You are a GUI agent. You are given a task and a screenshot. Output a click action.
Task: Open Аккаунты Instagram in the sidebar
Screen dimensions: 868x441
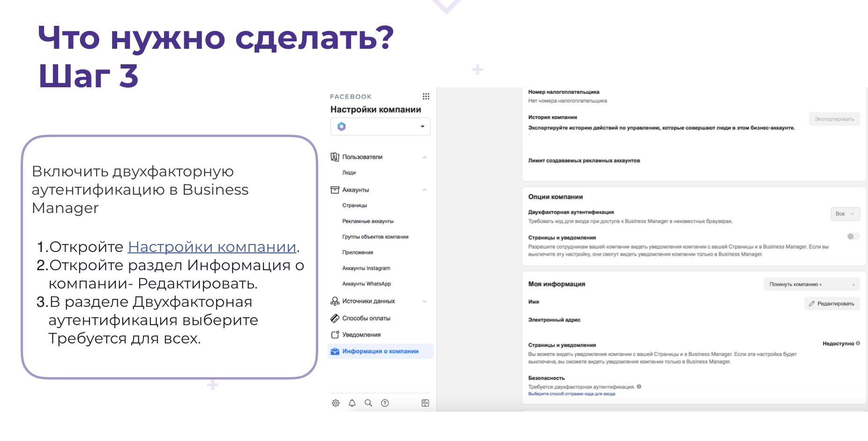(366, 268)
